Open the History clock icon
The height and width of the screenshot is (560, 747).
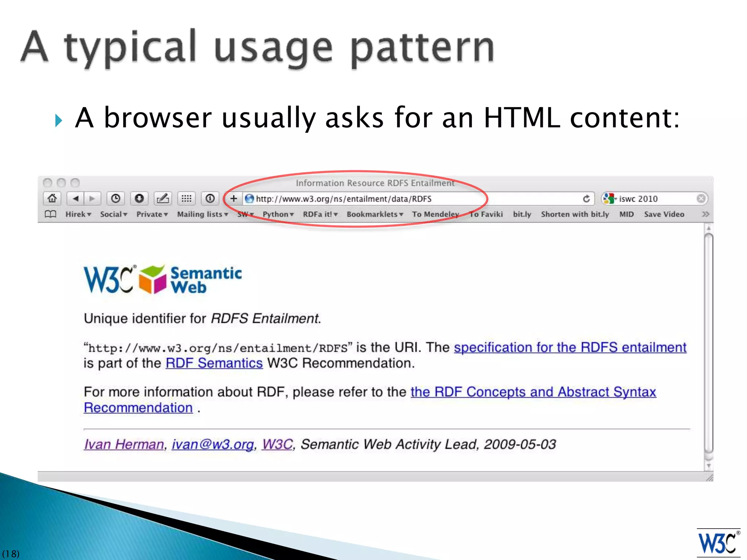click(x=116, y=198)
